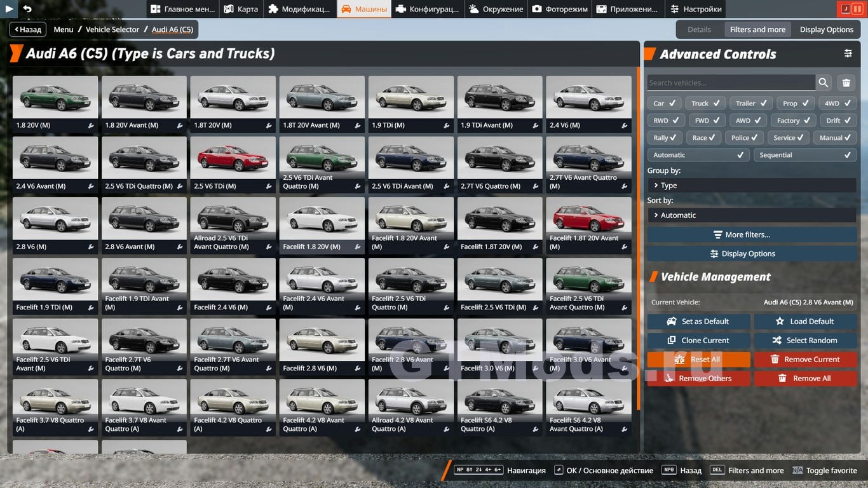Click the orange vehicle list scrollbar
Screen dimensions: 868x488
tap(639, 241)
